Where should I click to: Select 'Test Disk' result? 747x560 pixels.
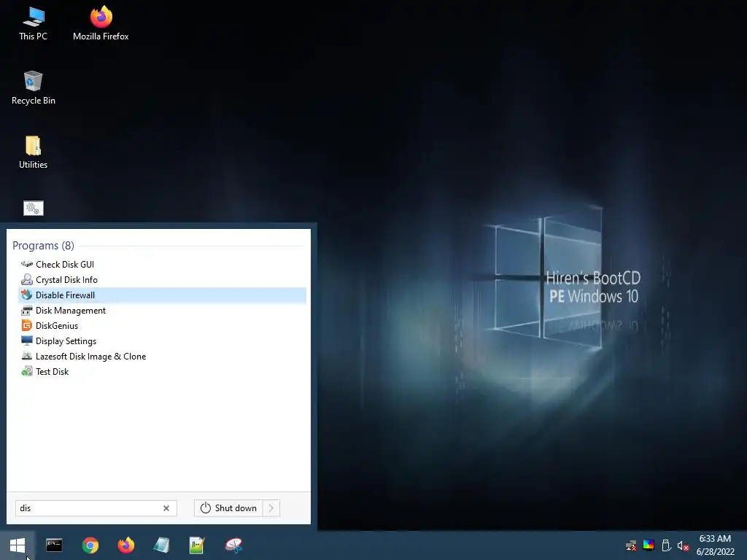[x=162, y=371]
